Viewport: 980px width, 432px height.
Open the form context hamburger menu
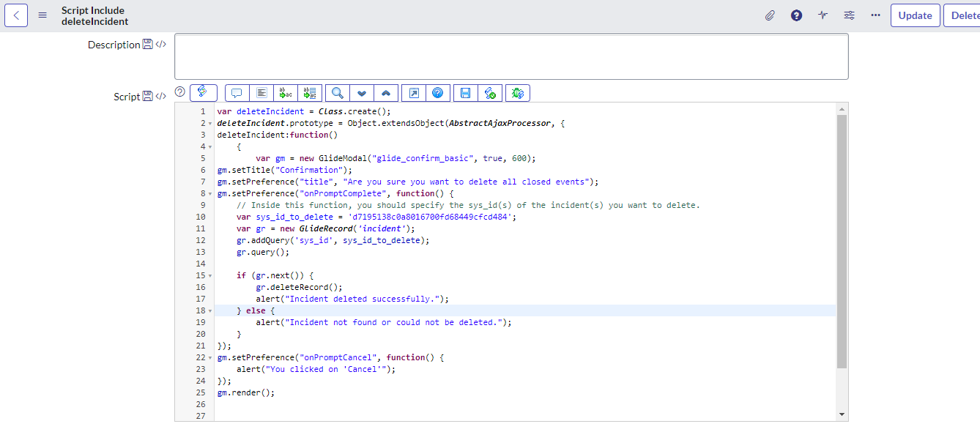point(42,15)
